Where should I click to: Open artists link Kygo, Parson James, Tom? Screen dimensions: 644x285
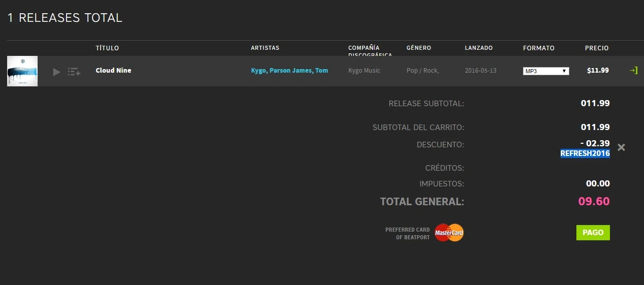click(x=290, y=71)
